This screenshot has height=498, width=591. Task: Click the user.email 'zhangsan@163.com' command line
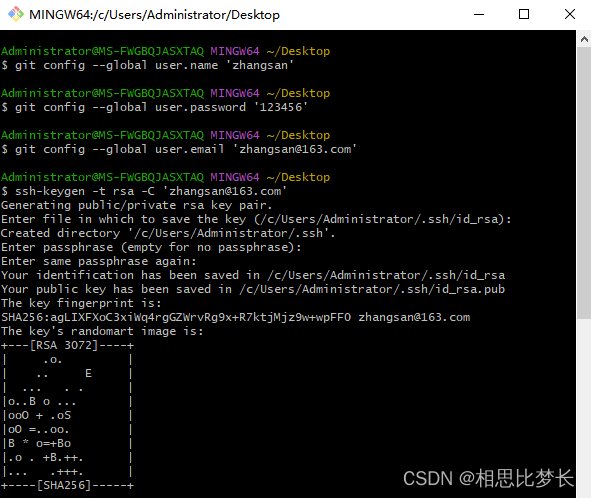pyautogui.click(x=179, y=149)
